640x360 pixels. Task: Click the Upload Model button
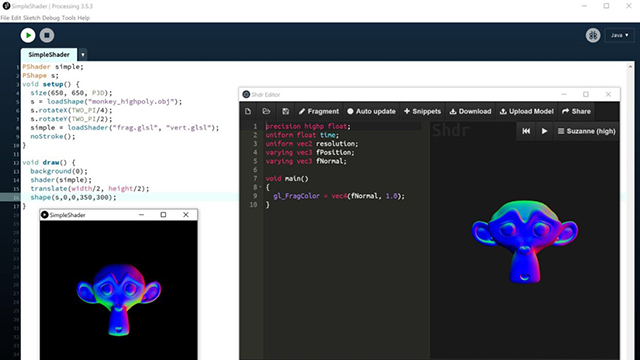[527, 111]
